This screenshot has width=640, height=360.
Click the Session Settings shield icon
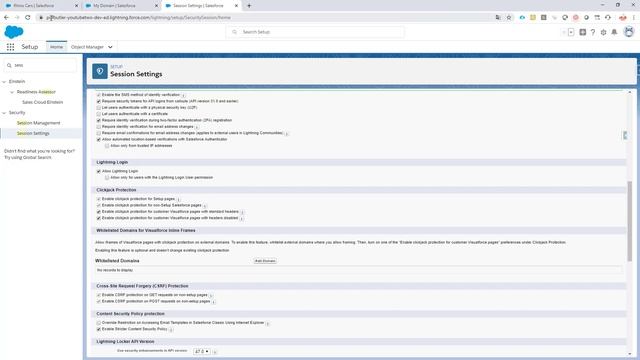(x=100, y=71)
